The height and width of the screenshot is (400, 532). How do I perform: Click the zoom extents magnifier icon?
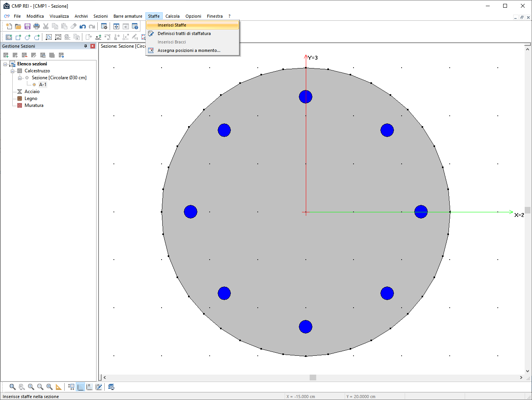pyautogui.click(x=13, y=387)
